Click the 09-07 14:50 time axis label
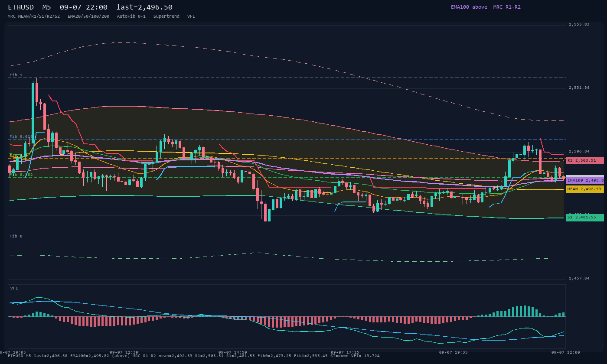Image resolution: width=607 pixels, height=364 pixels. pyautogui.click(x=233, y=352)
